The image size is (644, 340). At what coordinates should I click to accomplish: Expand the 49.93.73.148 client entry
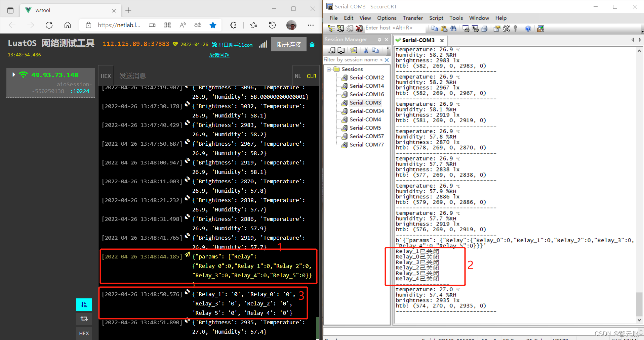pyautogui.click(x=13, y=75)
